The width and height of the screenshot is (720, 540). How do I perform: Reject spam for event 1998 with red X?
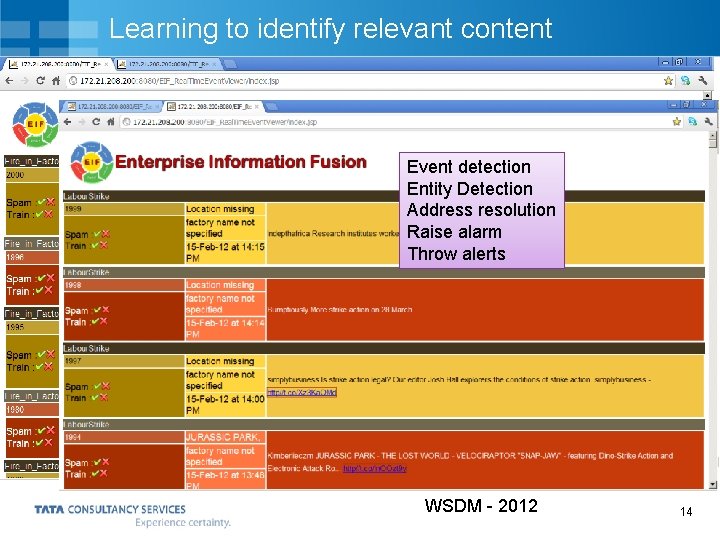[106, 310]
